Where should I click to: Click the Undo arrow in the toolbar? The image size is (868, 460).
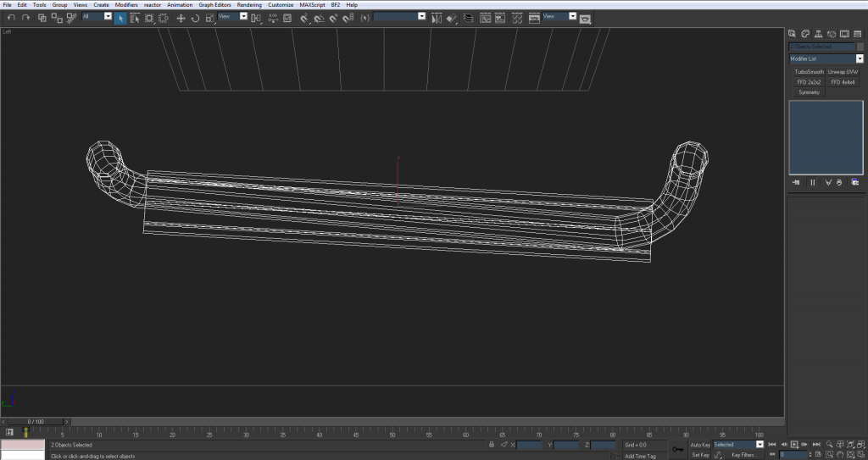click(12, 17)
